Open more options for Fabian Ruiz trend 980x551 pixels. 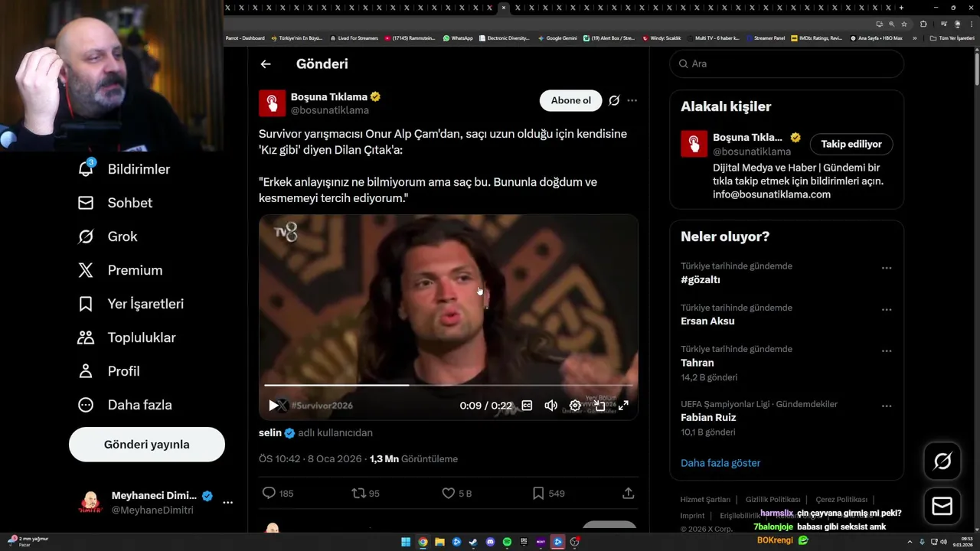point(887,406)
